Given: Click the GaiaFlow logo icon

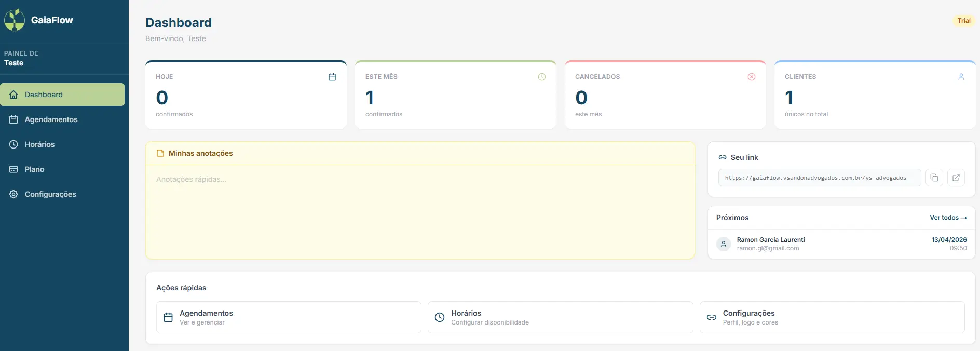Looking at the screenshot, I should point(15,20).
